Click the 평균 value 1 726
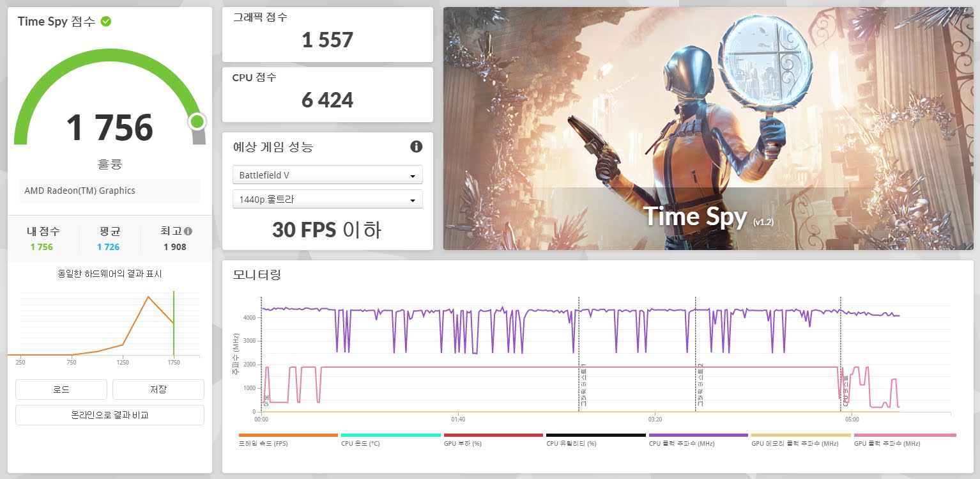This screenshot has width=980, height=479. (x=108, y=247)
